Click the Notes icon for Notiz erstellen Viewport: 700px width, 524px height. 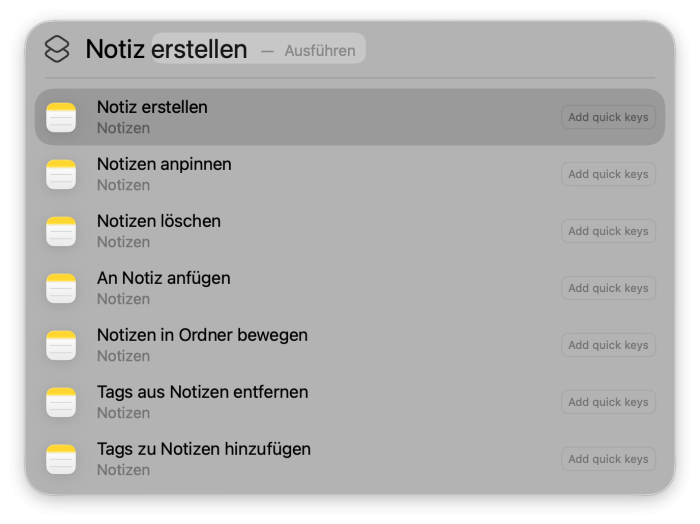(x=61, y=117)
